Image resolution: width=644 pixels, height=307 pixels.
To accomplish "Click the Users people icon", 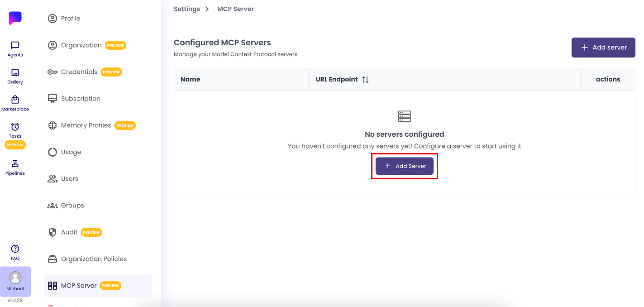I will 52,179.
